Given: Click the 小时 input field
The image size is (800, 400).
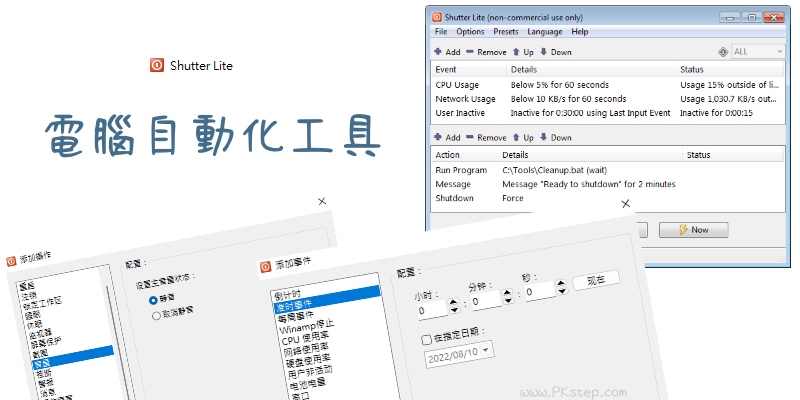Looking at the screenshot, I should pos(432,310).
